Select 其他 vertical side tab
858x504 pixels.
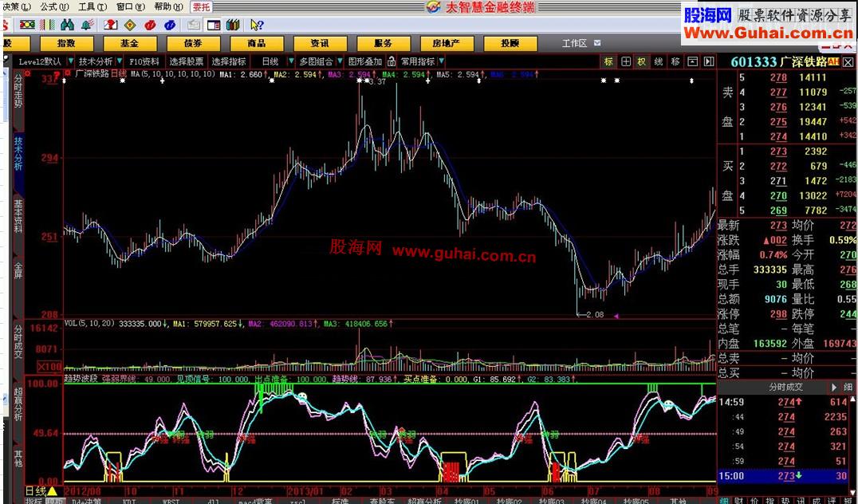[x=18, y=458]
